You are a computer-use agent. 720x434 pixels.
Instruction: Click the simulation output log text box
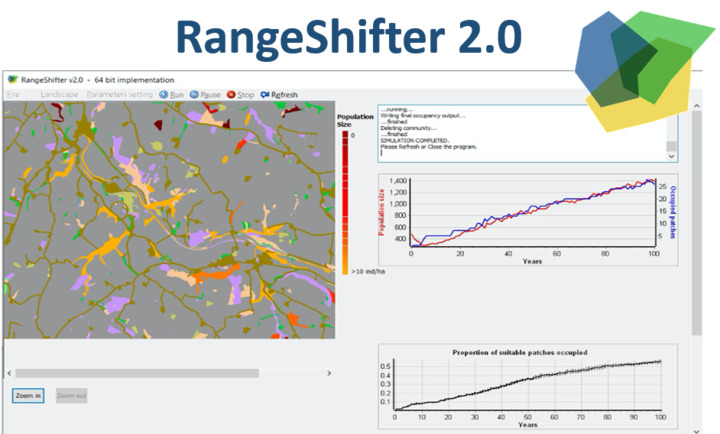pyautogui.click(x=527, y=134)
